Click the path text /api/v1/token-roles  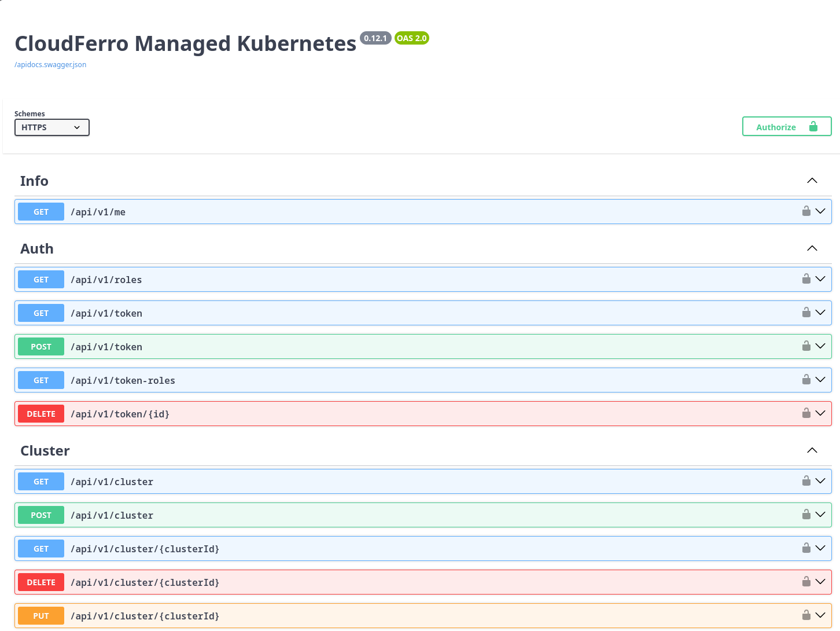(123, 381)
